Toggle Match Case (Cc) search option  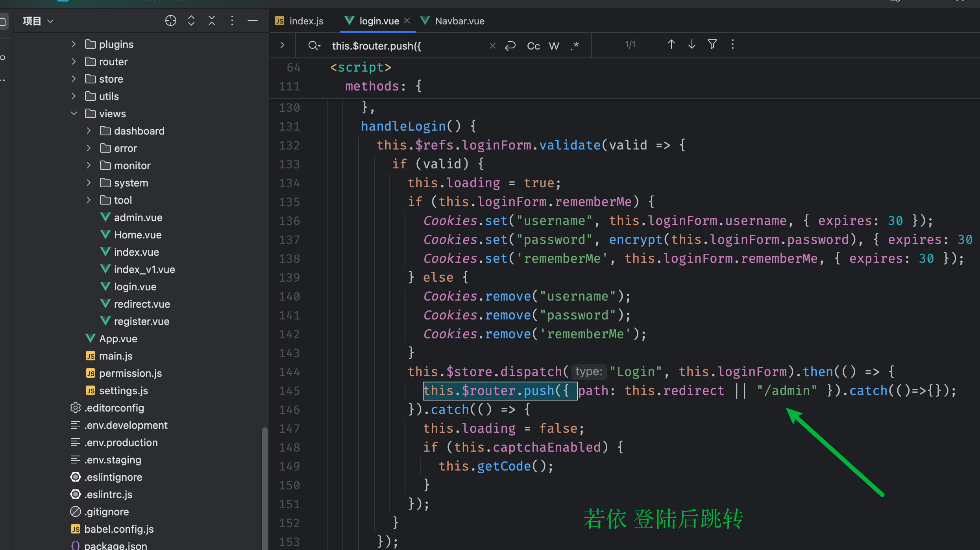pos(533,46)
